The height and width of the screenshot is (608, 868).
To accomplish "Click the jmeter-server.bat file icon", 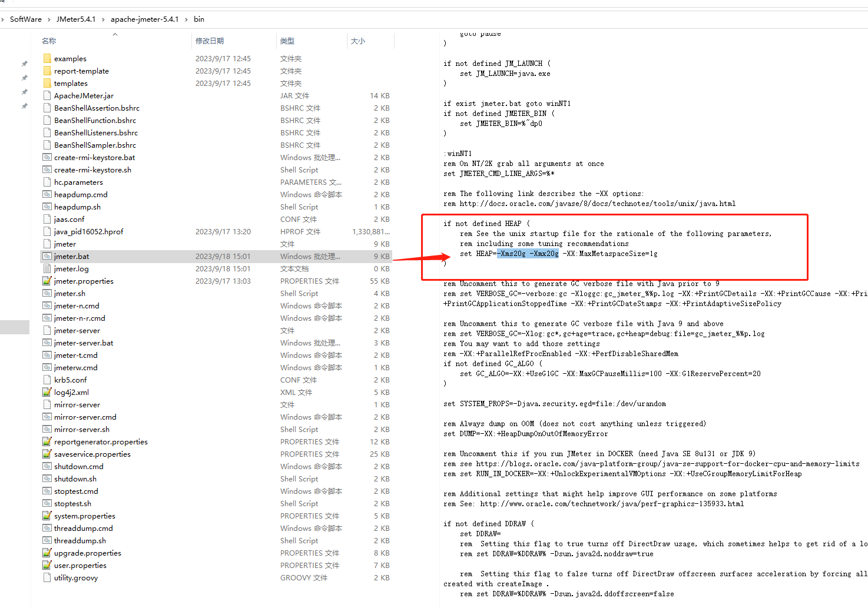I will 47,343.
